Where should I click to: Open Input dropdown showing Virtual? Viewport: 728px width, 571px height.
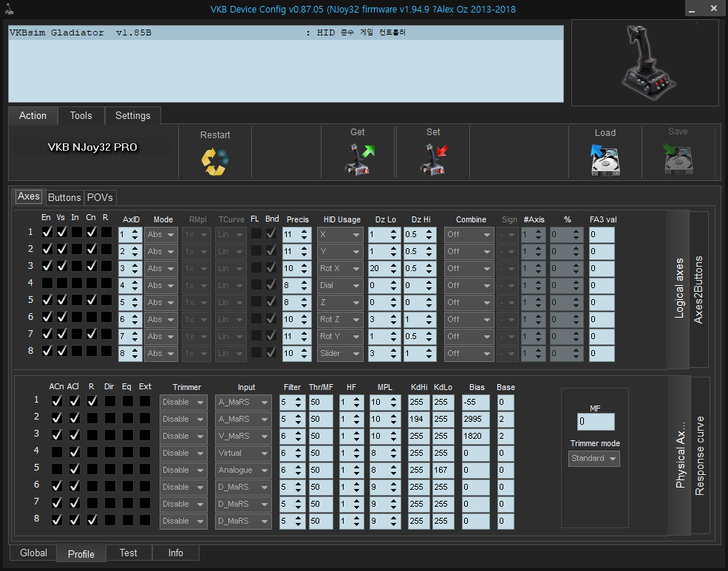pos(243,454)
